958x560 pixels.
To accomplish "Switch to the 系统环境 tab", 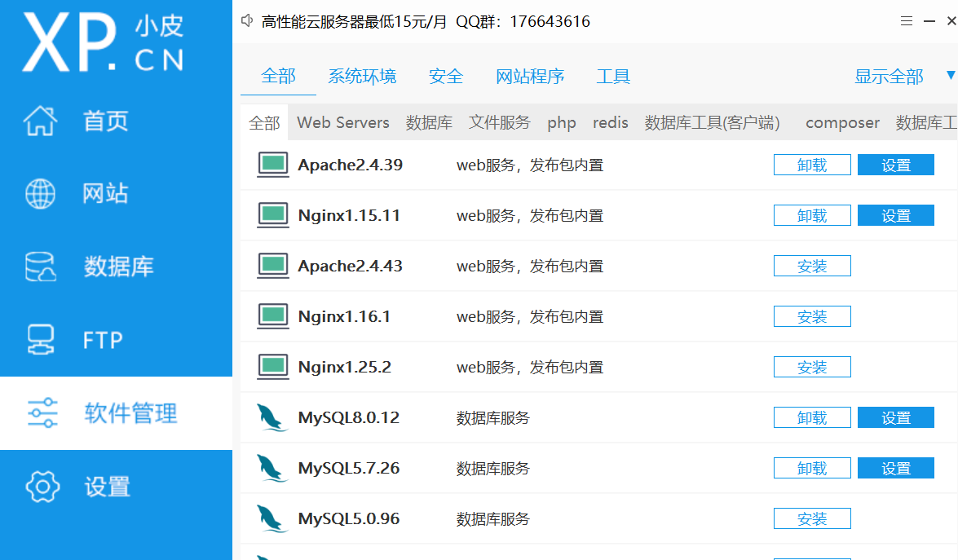I will pyautogui.click(x=362, y=77).
